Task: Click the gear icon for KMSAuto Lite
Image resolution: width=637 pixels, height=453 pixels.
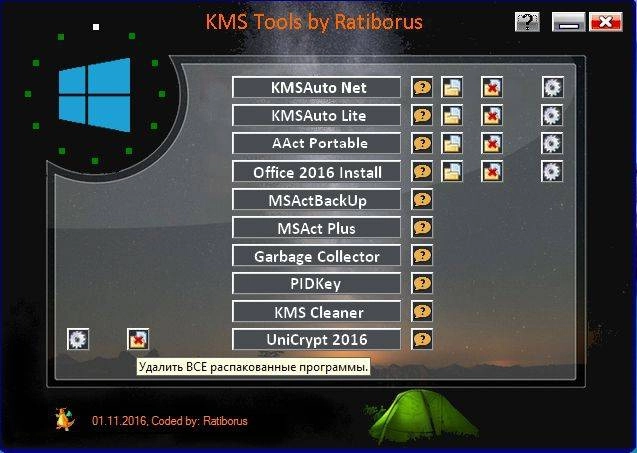Action: click(x=552, y=115)
